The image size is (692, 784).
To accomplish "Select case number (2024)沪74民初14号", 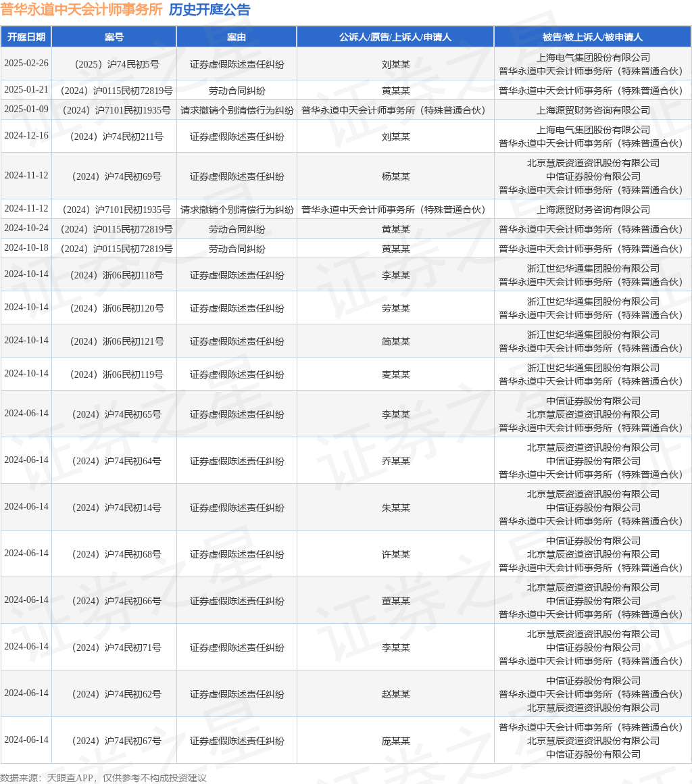I will click(114, 508).
